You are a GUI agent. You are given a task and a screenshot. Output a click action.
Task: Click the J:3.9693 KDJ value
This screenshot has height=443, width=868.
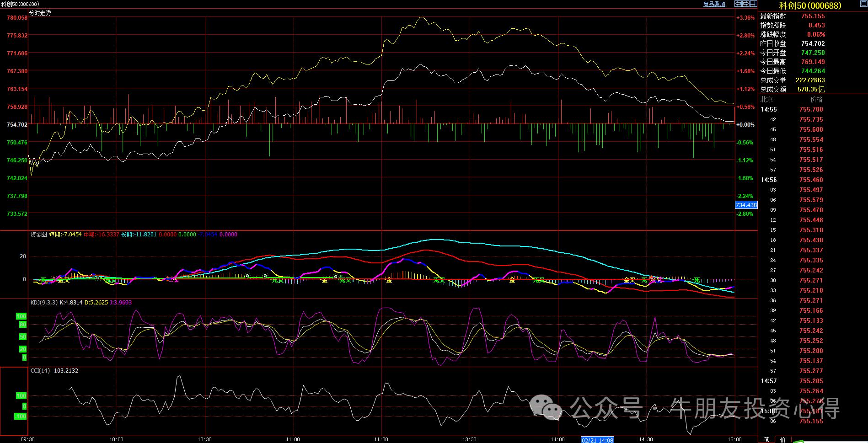(120, 303)
